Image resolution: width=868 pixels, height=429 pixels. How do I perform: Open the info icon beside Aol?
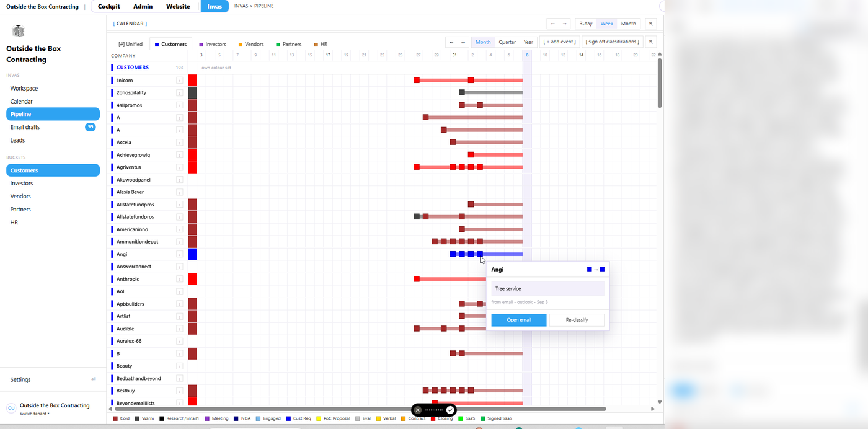(180, 291)
